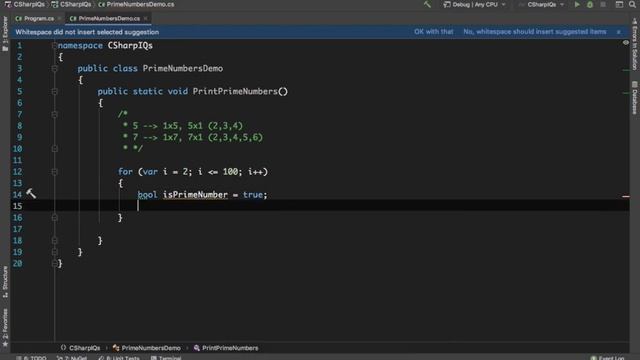The height and width of the screenshot is (360, 640).
Task: Collapse the PrimeNumbersDemo class fold
Action: coord(54,69)
